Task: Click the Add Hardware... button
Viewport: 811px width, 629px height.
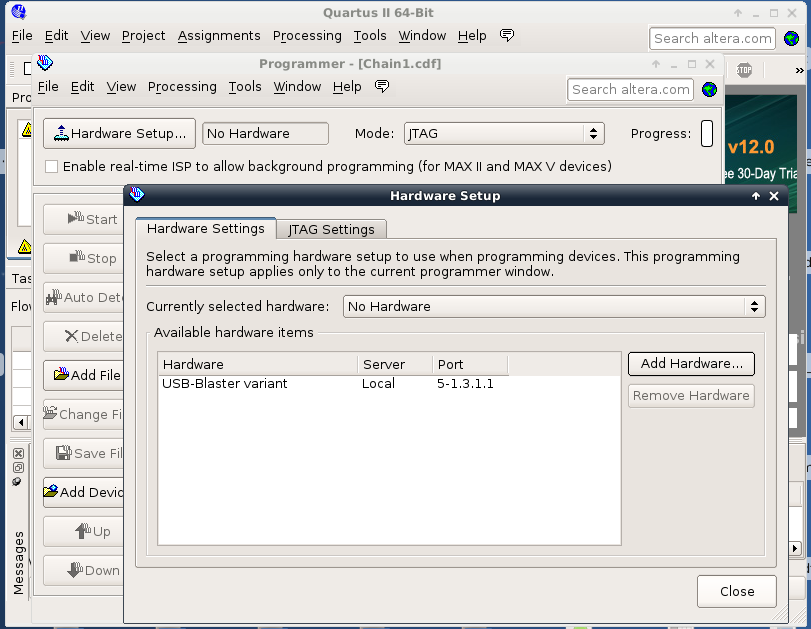Action: [x=691, y=363]
